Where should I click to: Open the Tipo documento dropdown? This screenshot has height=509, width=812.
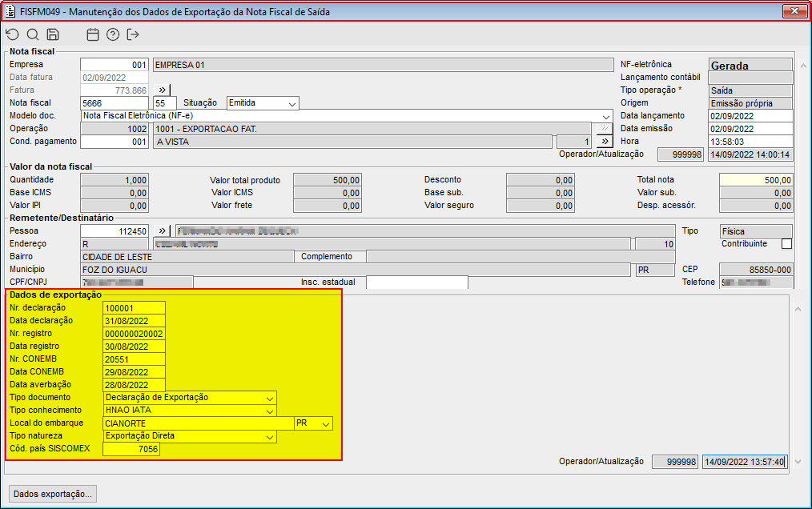[270, 398]
